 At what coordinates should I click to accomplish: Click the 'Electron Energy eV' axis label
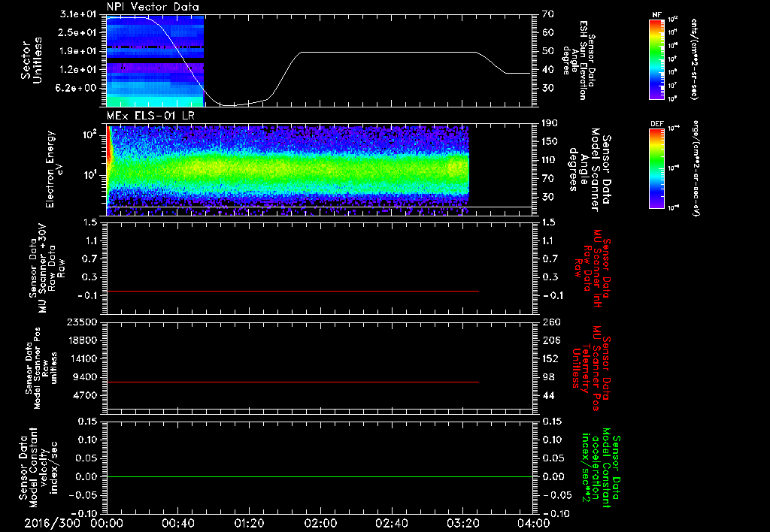click(56, 169)
